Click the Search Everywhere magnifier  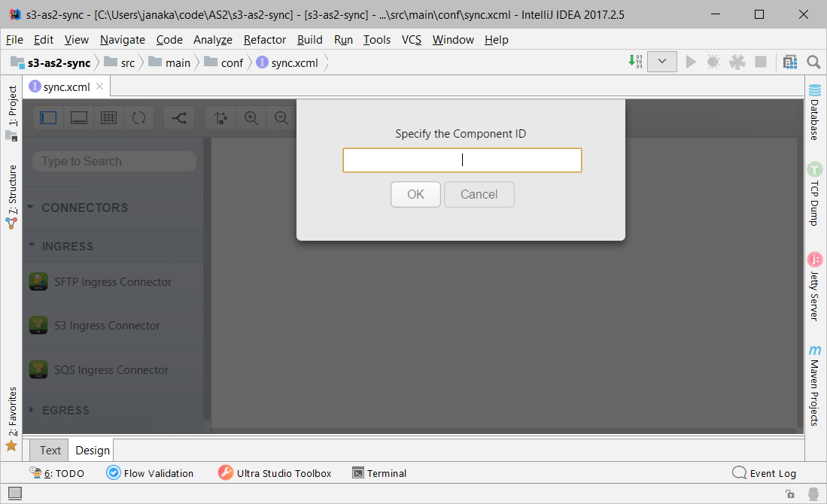pyautogui.click(x=813, y=62)
